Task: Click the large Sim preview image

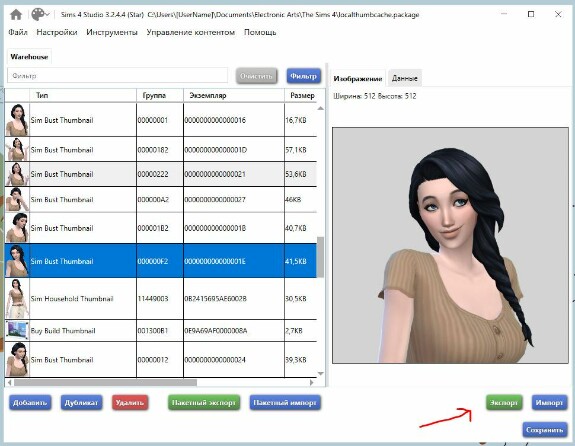Action: (x=450, y=245)
